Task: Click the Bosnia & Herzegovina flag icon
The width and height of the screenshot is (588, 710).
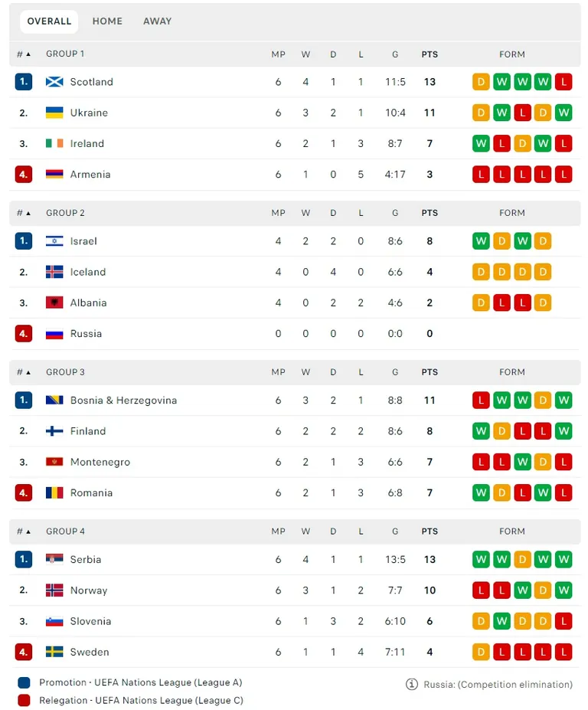Action: pos(54,401)
